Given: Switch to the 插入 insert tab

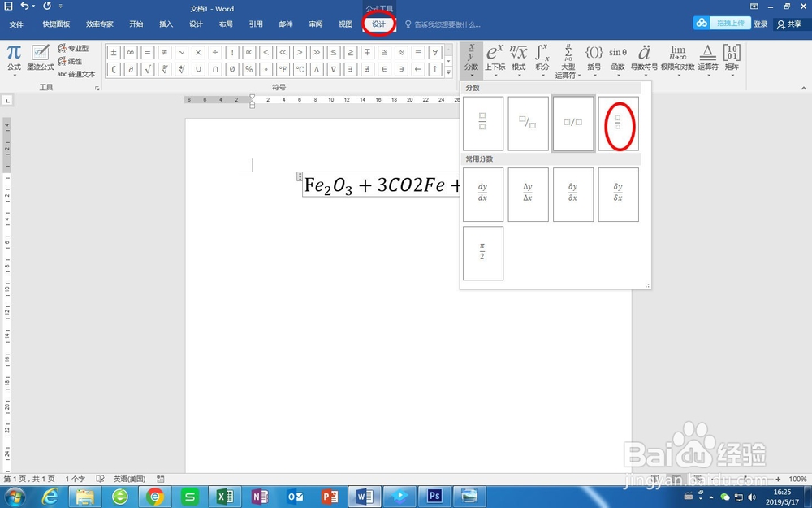Looking at the screenshot, I should click(166, 24).
